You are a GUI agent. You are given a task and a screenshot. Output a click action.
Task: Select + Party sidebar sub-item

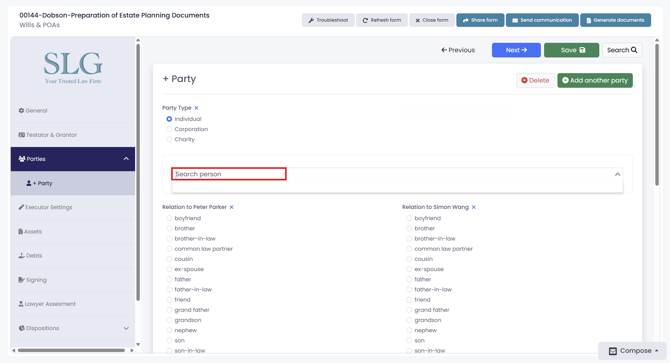(x=73, y=183)
